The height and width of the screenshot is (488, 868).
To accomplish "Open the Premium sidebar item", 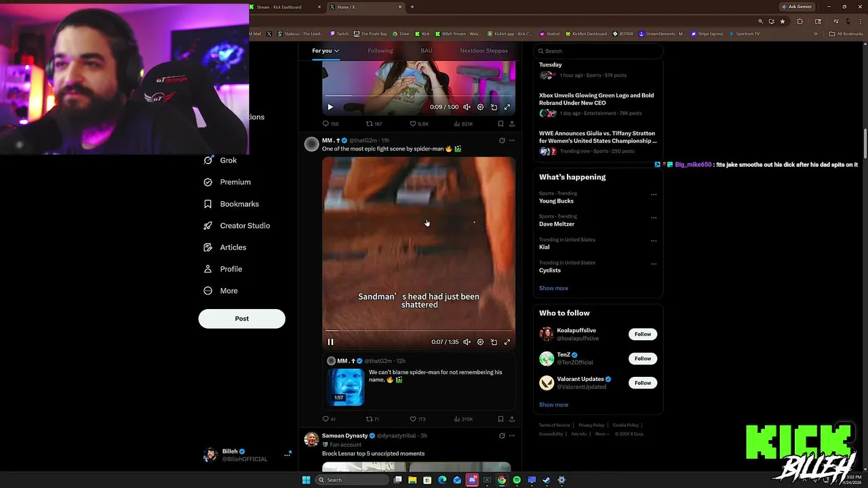I will (227, 182).
